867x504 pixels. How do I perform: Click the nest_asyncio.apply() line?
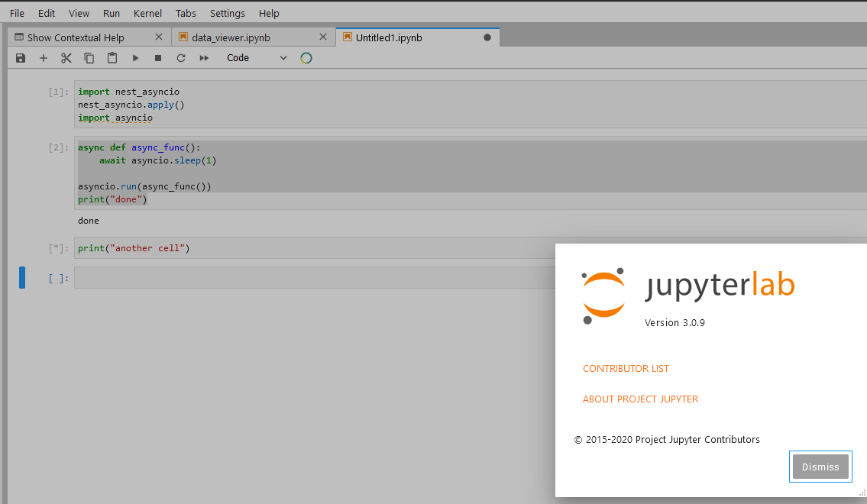pos(131,105)
